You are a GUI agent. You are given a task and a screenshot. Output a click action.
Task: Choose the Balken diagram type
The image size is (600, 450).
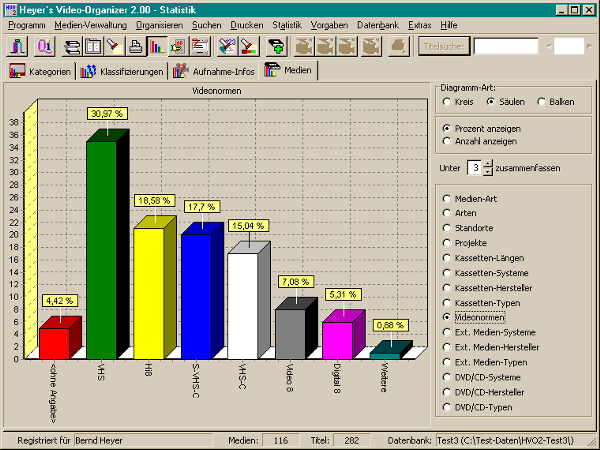click(543, 101)
